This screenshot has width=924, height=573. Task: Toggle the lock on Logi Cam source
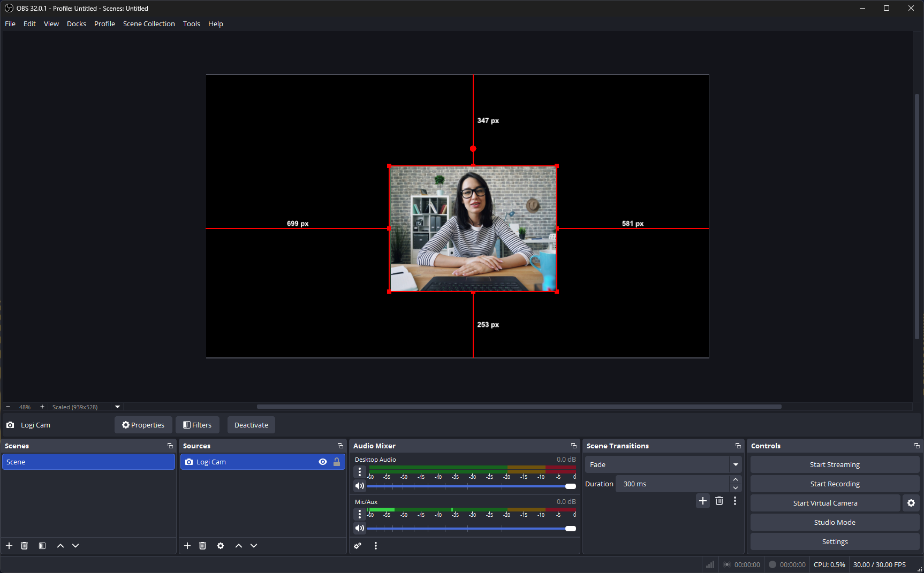tap(337, 462)
